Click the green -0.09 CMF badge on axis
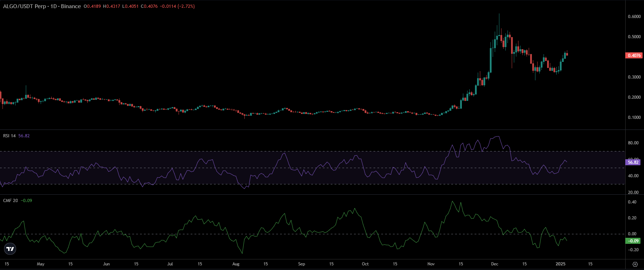 [633, 241]
